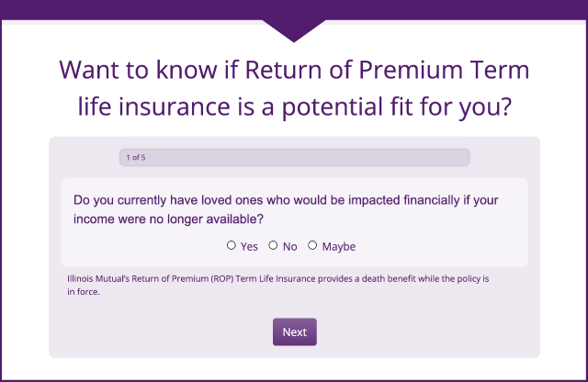Screen dimensions: 588x382
Task: Click the "Maybe" answer label text
Action: pyautogui.click(x=339, y=247)
